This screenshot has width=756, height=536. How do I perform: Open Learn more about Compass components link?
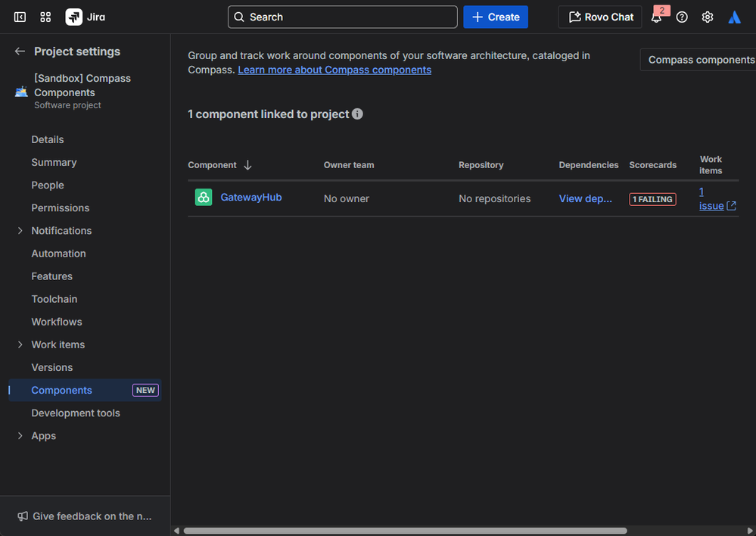click(x=334, y=70)
